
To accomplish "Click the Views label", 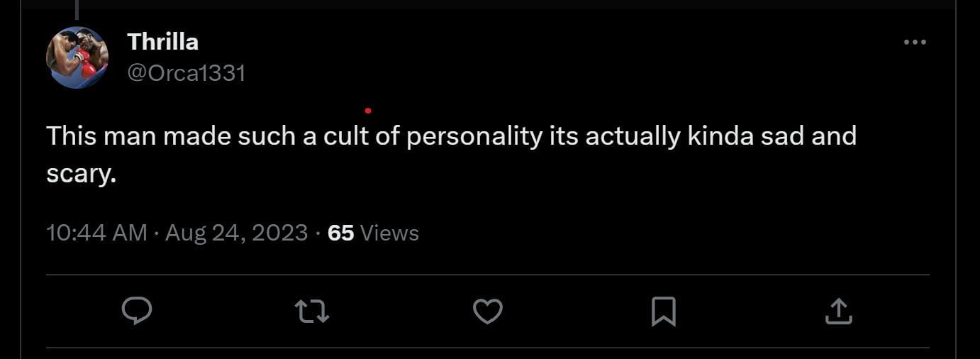I will point(390,233).
